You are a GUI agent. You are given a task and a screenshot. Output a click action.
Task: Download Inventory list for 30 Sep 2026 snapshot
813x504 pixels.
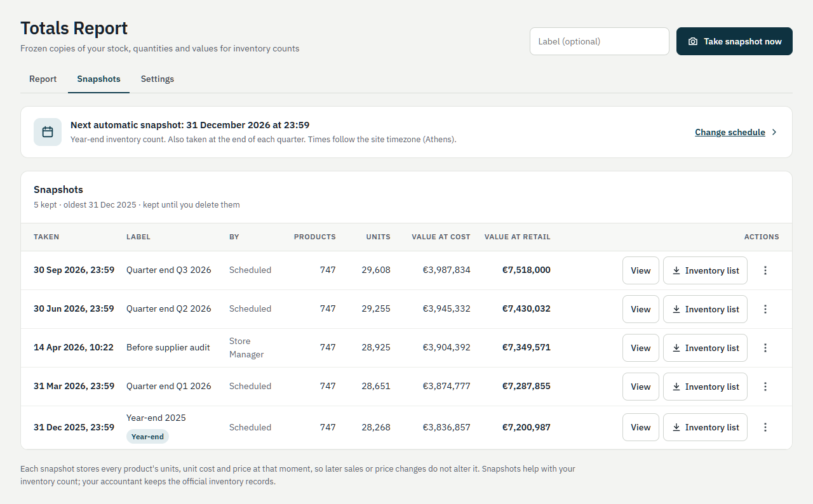705,270
